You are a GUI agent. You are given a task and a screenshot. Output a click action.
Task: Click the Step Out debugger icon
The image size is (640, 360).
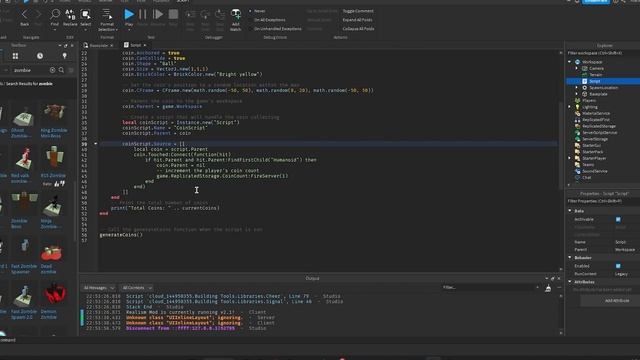tap(220, 15)
